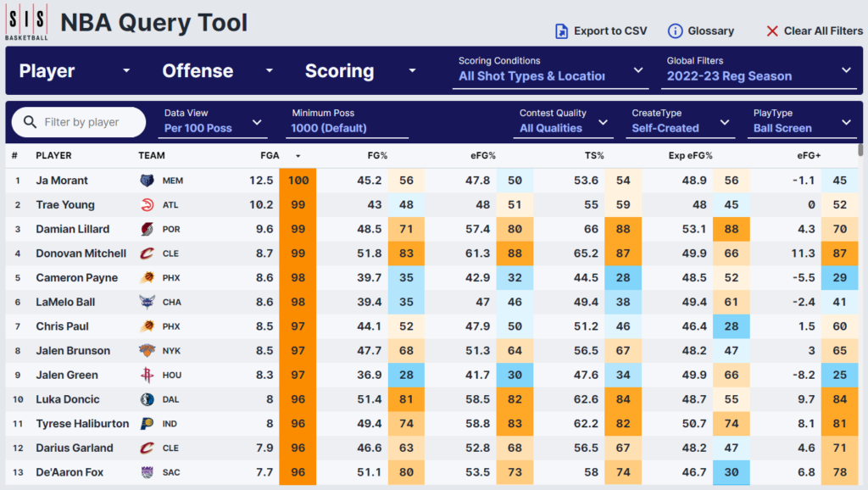
Task: Click Damian Lillard TS% percentile 88 cell
Action: coord(623,229)
